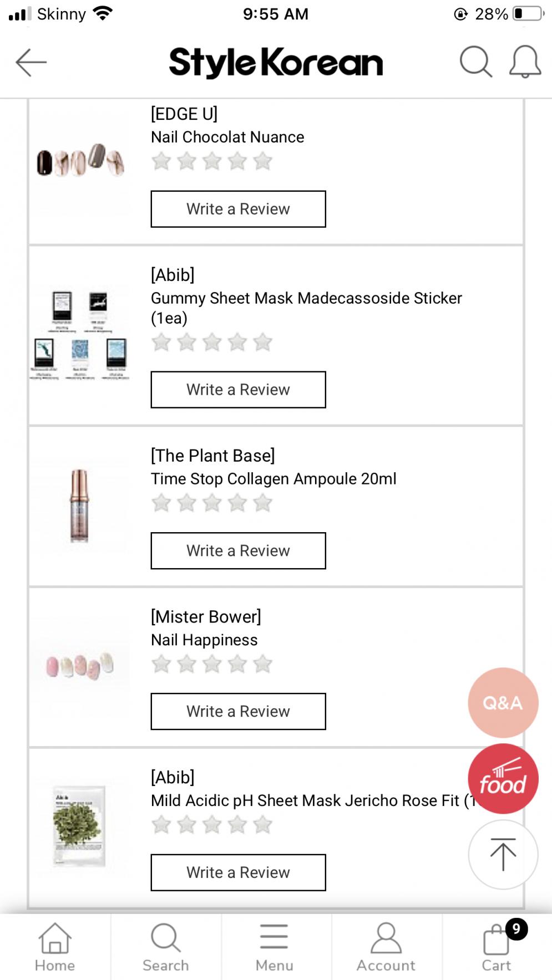Open Mister Bower Nail Happiness thumbnail
Image resolution: width=552 pixels, height=980 pixels.
80,666
